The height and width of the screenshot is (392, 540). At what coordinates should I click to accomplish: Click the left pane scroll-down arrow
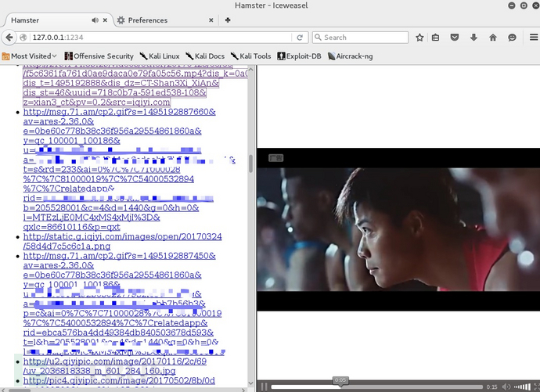tap(250, 383)
